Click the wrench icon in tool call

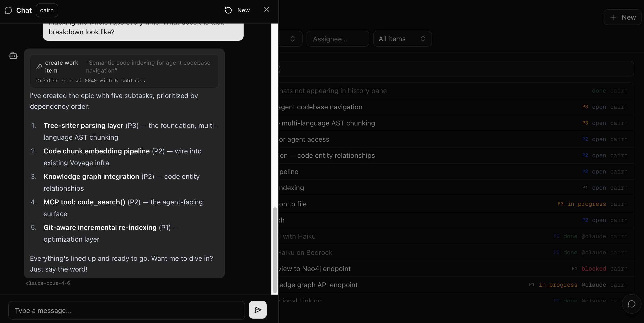click(39, 66)
